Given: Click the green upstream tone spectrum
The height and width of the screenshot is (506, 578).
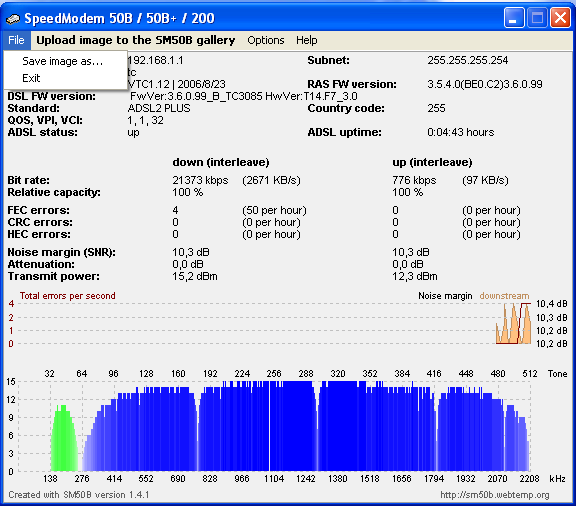Looking at the screenshot, I should pos(64,438).
